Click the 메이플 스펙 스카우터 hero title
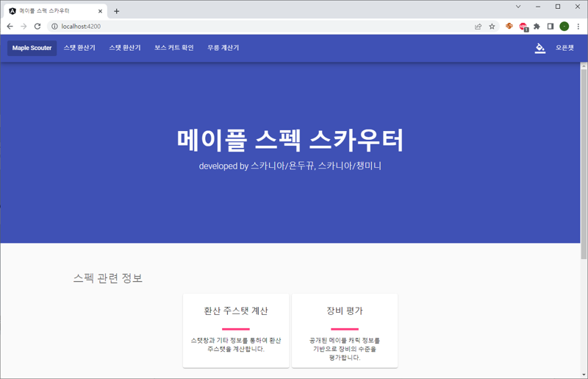588x379 pixels. (290, 140)
